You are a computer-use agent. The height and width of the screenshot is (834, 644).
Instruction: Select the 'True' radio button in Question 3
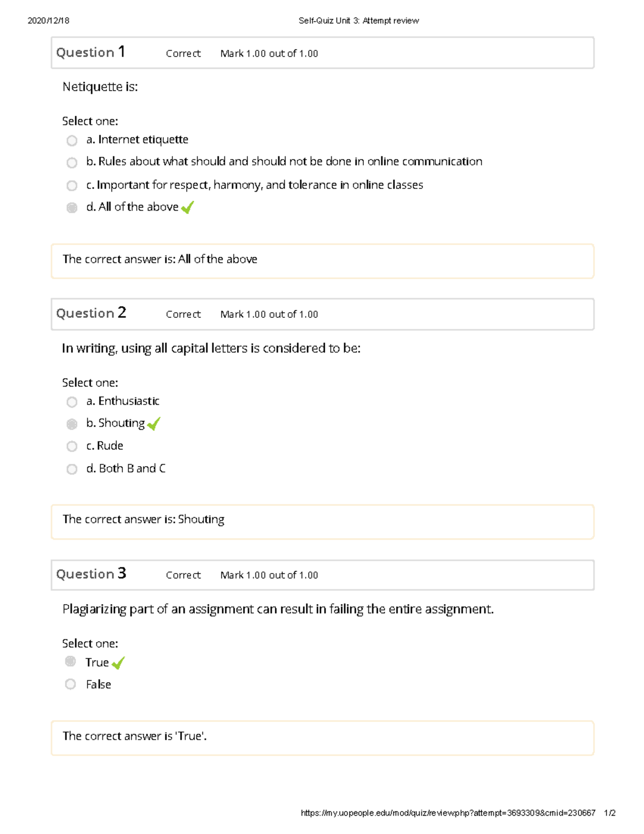point(70,661)
